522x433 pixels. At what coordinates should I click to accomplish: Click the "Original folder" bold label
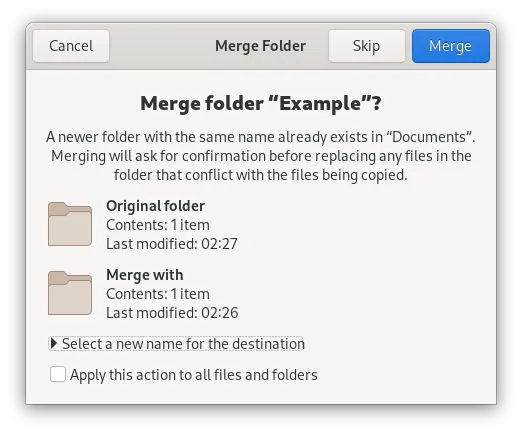coord(155,206)
